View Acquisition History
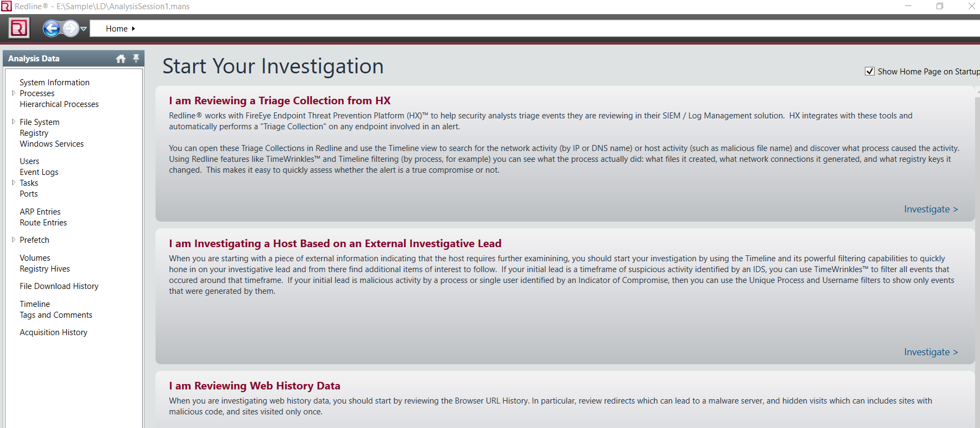 tap(53, 332)
